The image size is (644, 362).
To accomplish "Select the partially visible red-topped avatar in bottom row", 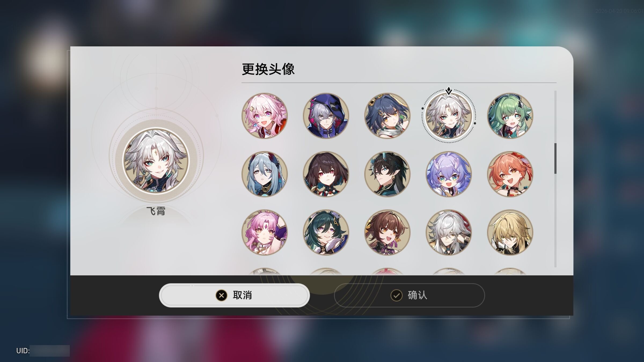I will pos(387,271).
